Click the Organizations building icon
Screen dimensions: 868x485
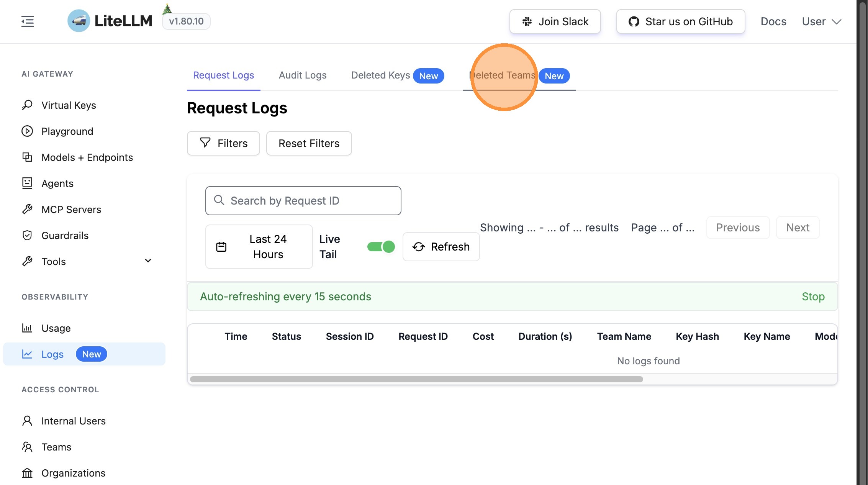[x=27, y=473]
